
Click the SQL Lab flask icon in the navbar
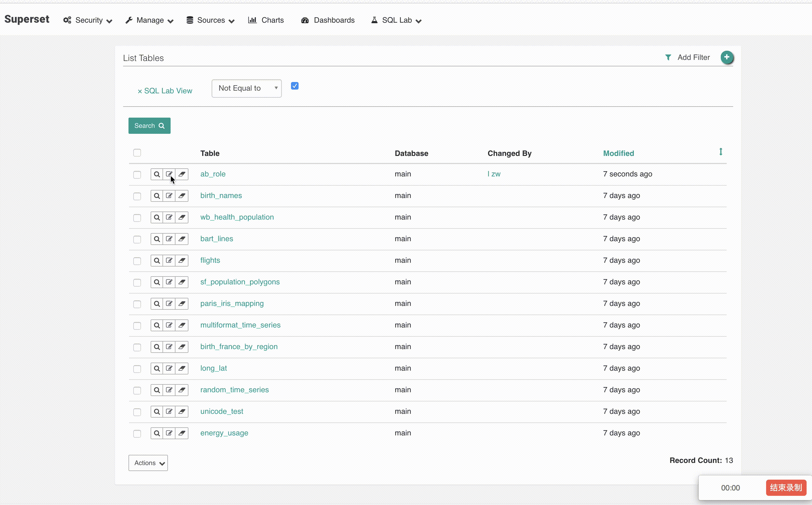pyautogui.click(x=375, y=20)
